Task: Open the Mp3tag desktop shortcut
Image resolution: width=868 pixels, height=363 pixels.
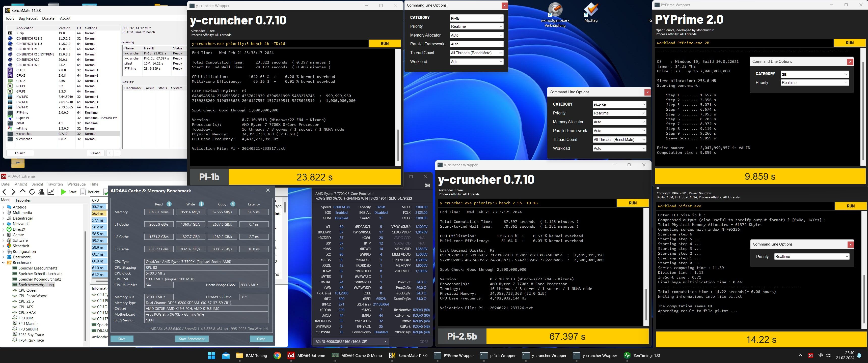Action: [x=591, y=13]
